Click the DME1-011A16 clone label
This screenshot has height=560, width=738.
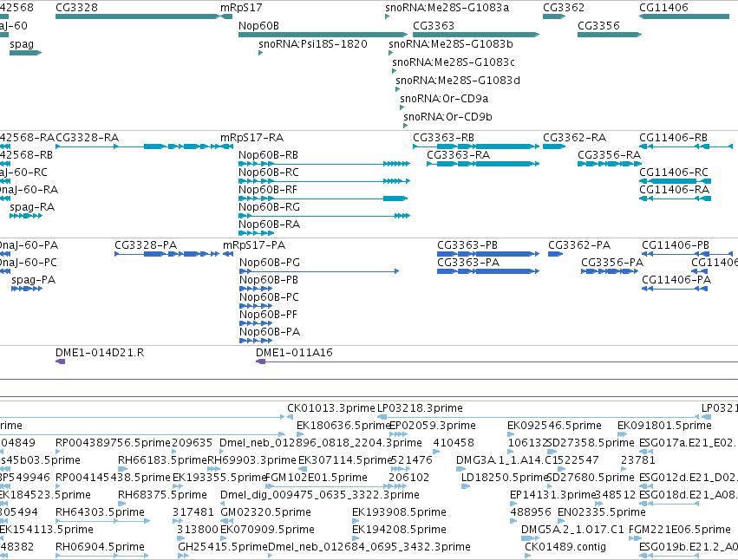(x=294, y=353)
